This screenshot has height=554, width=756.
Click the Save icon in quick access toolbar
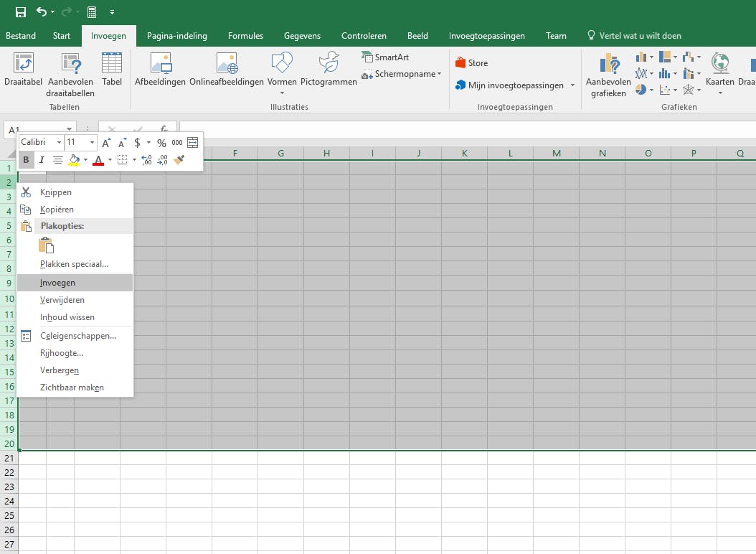click(x=19, y=12)
